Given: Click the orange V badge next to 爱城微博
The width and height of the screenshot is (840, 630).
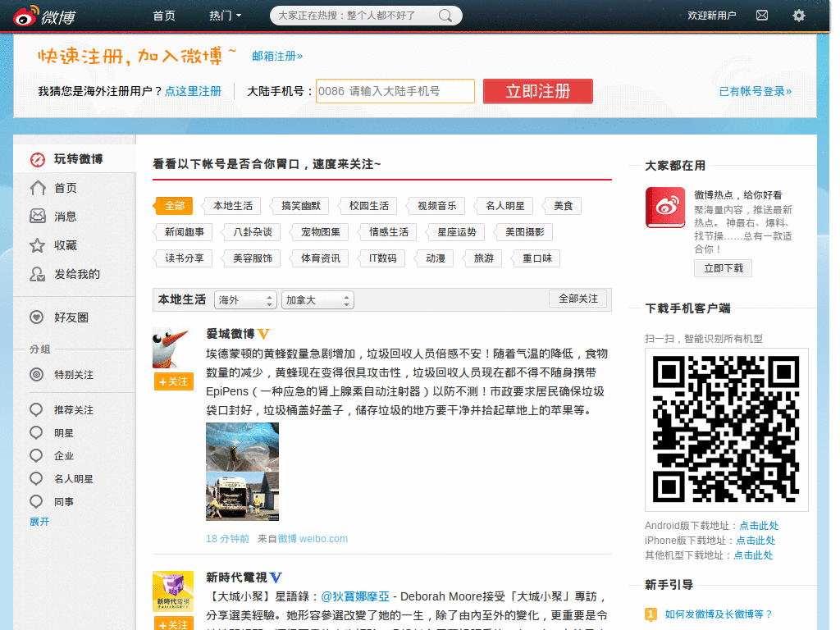Looking at the screenshot, I should pos(263,335).
